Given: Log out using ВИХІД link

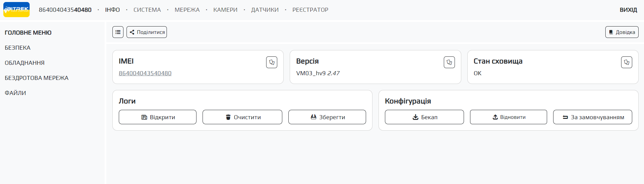Looking at the screenshot, I should (628, 10).
